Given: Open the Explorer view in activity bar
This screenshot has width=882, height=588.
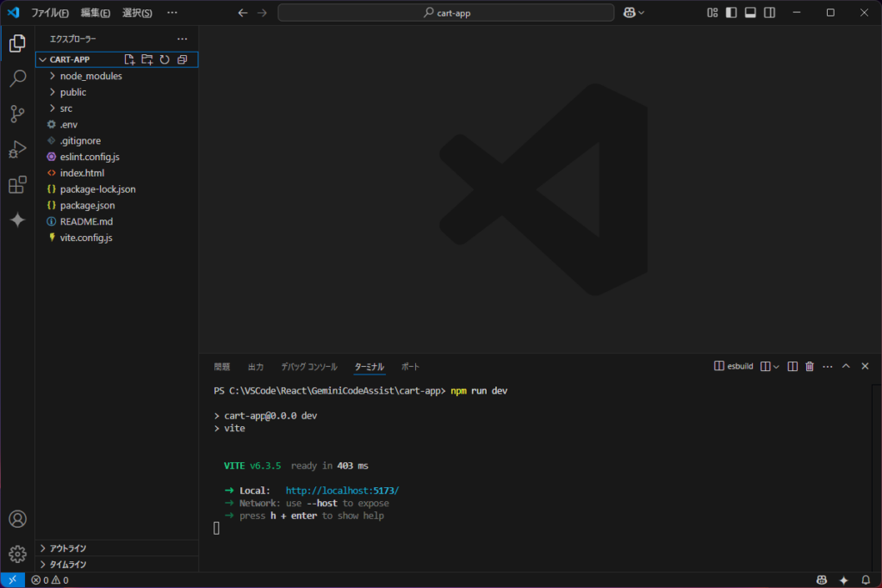Looking at the screenshot, I should tap(17, 43).
